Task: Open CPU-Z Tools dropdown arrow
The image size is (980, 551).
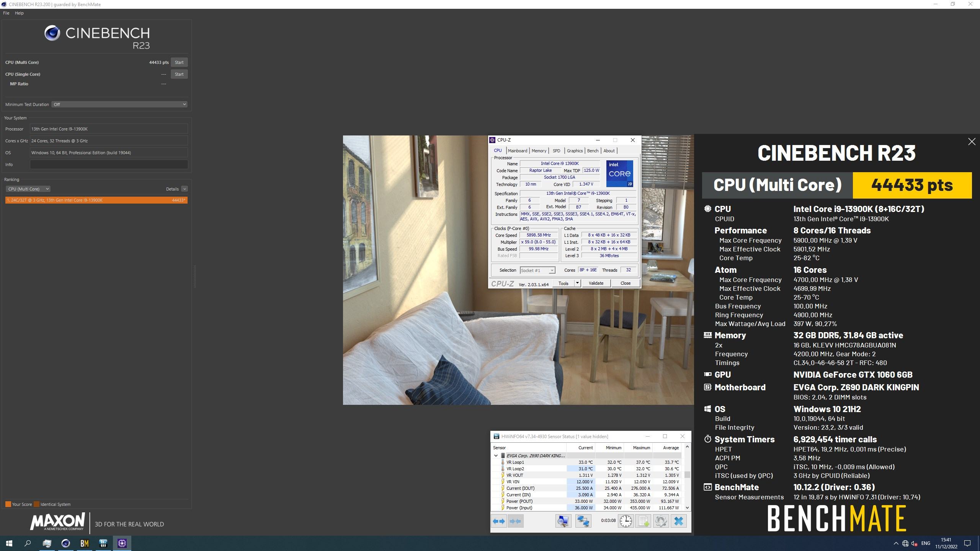Action: click(x=577, y=283)
